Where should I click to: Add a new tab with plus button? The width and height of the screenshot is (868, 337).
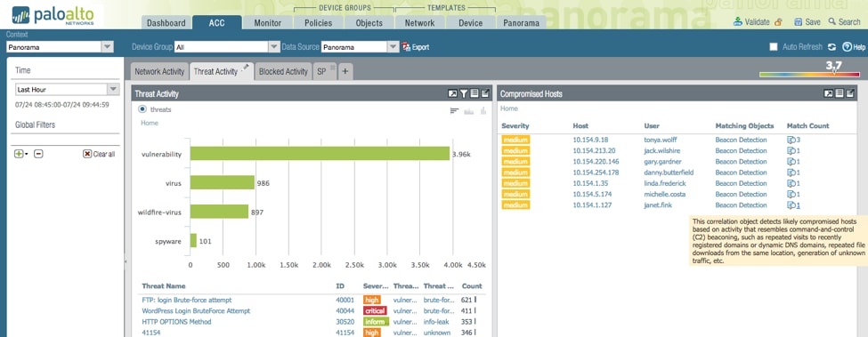tap(345, 71)
